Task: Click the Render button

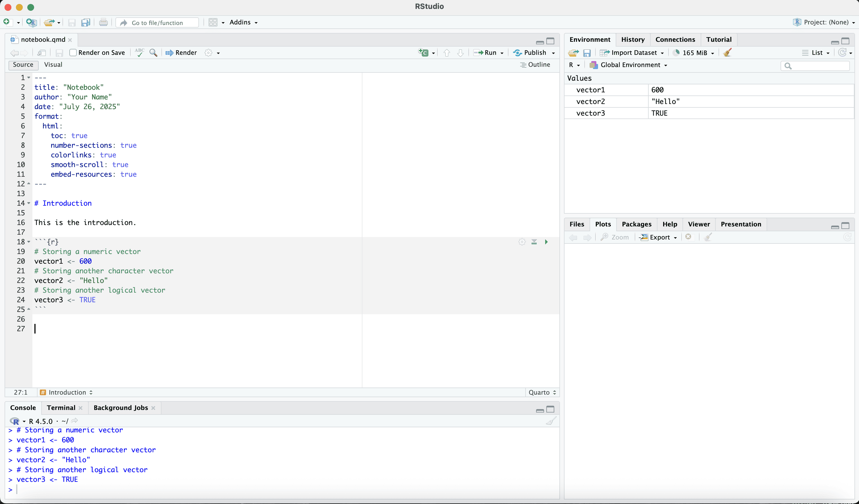Action: [x=181, y=53]
